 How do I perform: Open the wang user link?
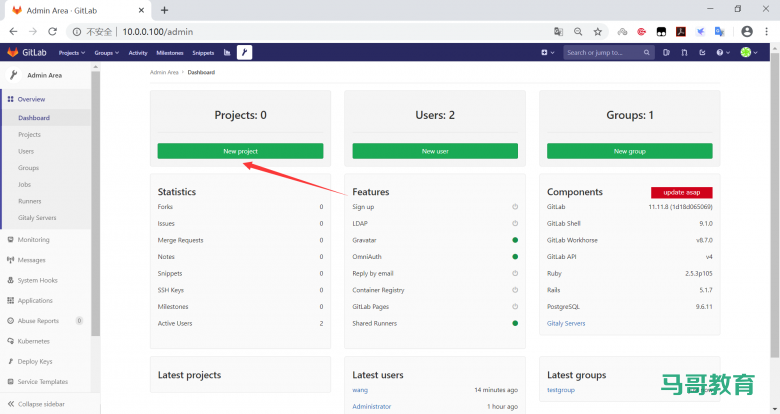[360, 390]
